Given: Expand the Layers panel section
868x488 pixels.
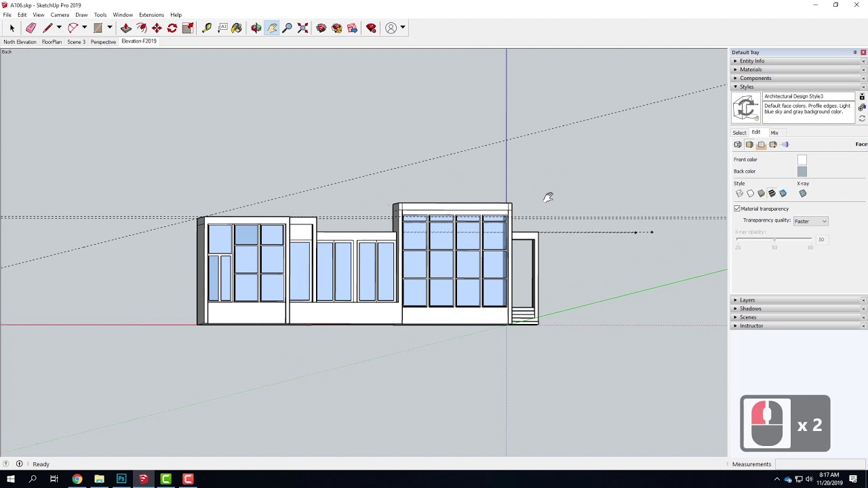Looking at the screenshot, I should [747, 300].
